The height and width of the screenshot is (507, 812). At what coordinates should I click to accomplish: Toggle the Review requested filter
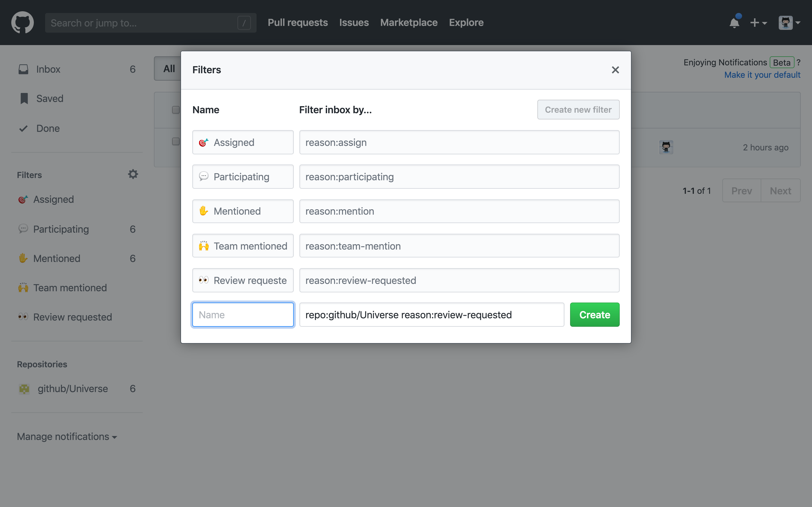[x=72, y=317]
